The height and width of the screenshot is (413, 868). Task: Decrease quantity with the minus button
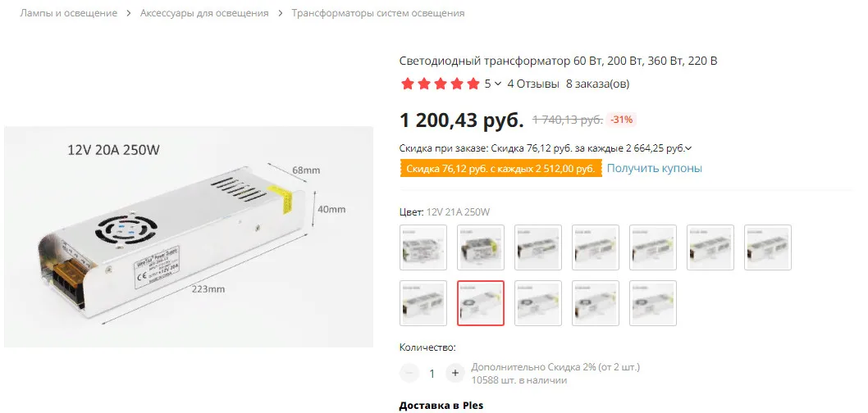[409, 373]
